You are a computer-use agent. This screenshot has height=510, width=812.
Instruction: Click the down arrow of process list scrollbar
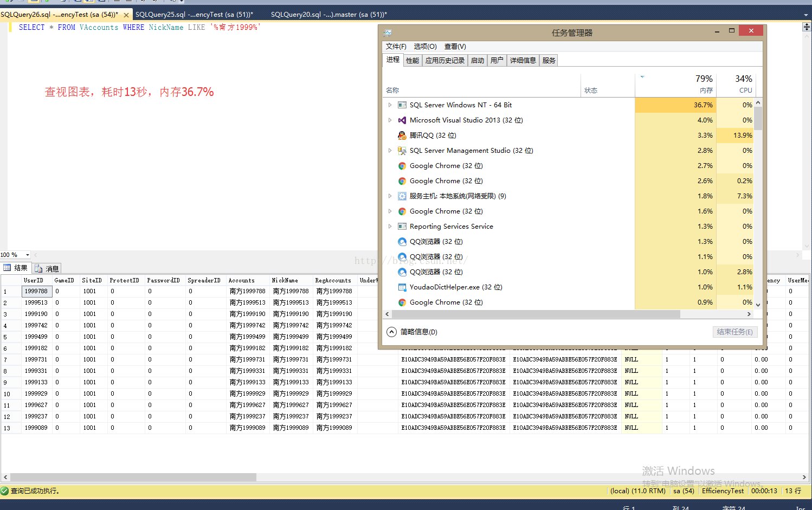[x=758, y=305]
